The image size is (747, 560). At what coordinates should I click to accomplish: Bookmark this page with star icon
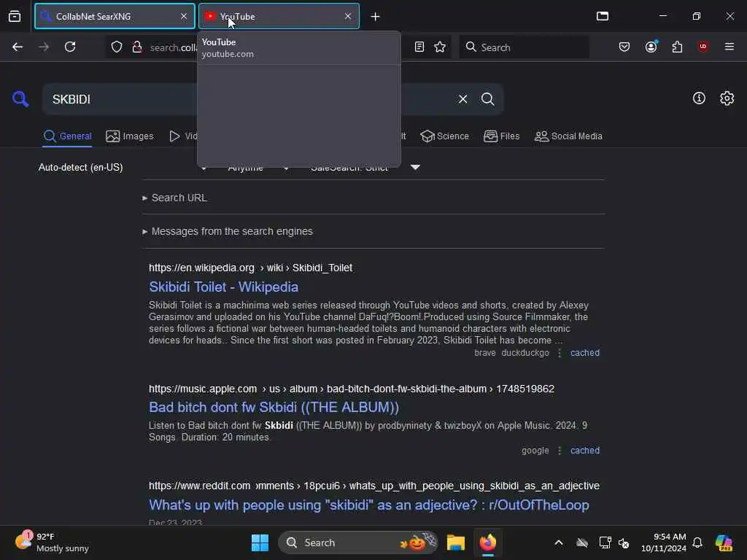[x=440, y=47]
